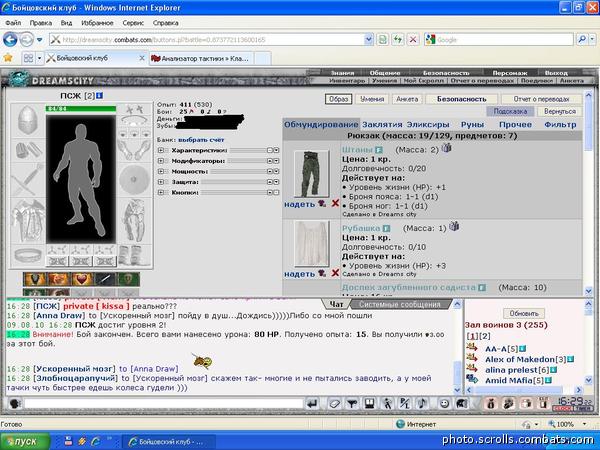Delete Штаны with the red X

pyautogui.click(x=335, y=203)
